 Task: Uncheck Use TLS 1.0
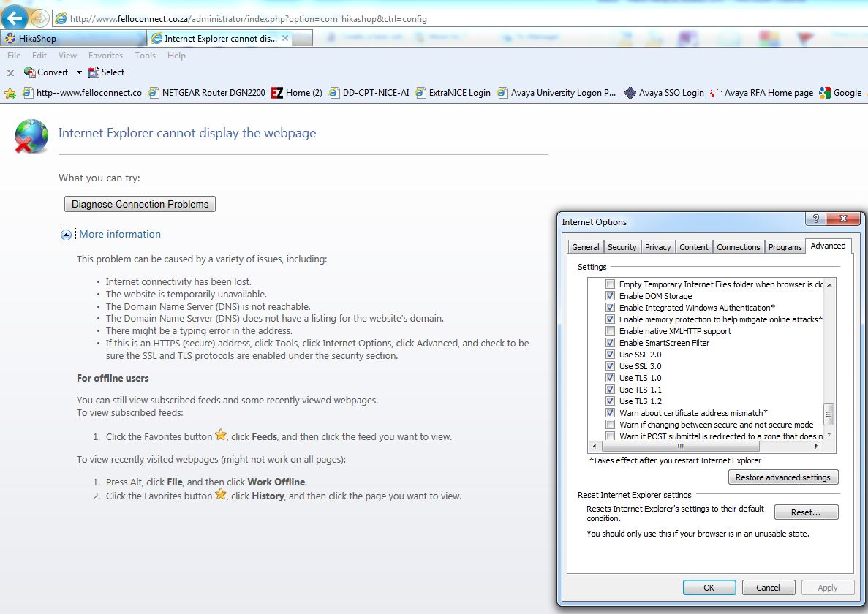point(610,378)
